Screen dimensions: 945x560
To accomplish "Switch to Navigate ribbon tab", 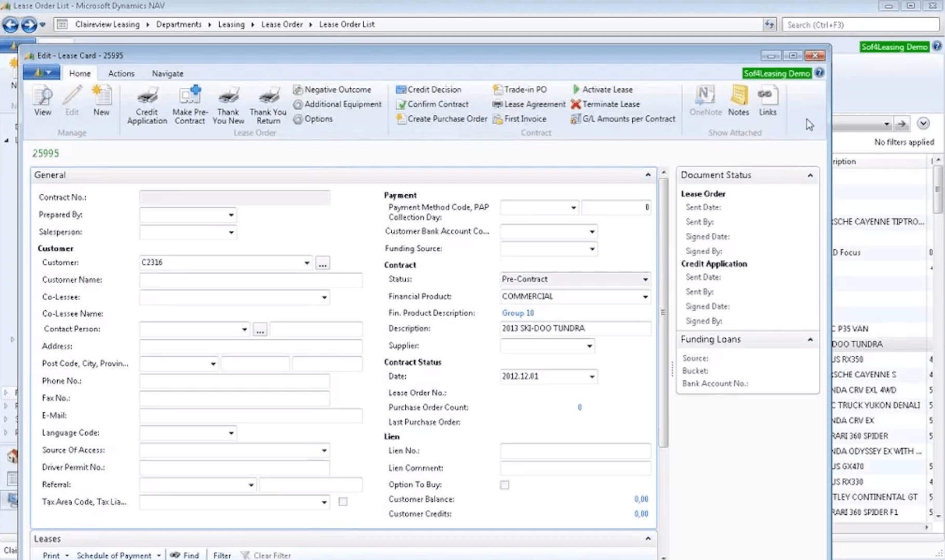I will click(x=167, y=74).
